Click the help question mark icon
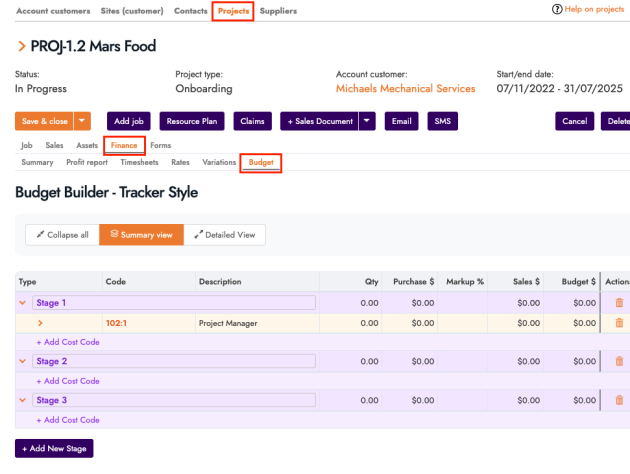 pyautogui.click(x=557, y=9)
